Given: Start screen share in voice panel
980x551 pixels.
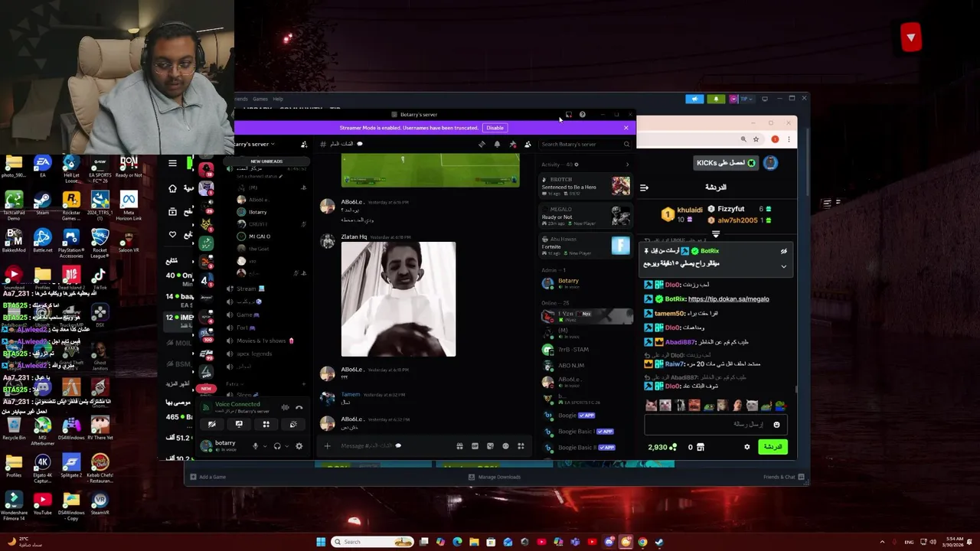Looking at the screenshot, I should pos(239,424).
